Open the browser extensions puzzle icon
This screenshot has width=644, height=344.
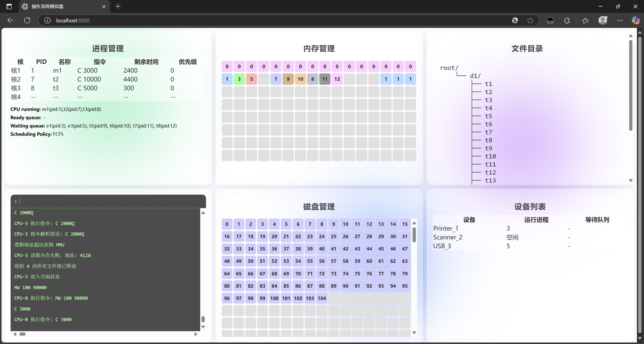567,20
